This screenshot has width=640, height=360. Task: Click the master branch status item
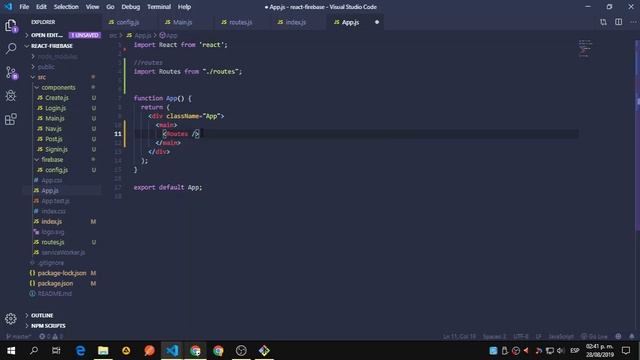[x=18, y=336]
